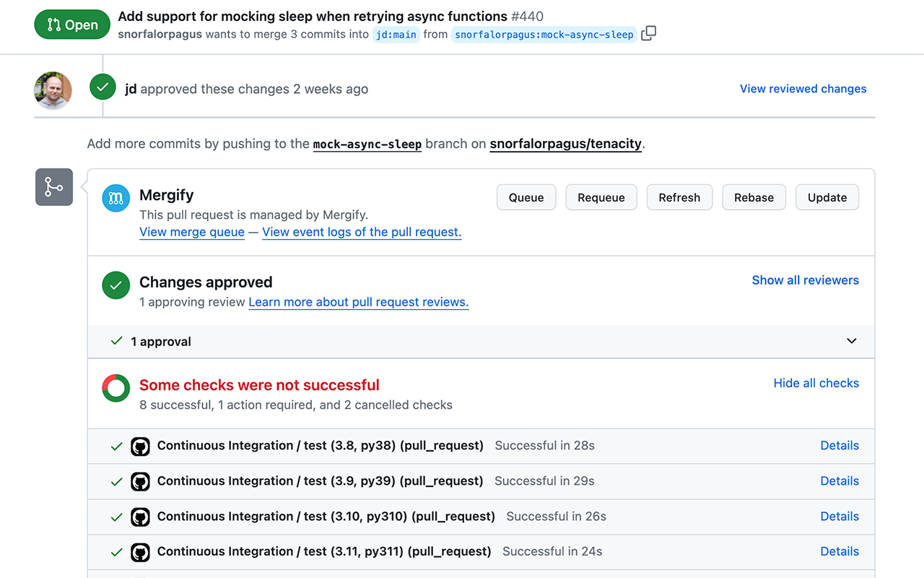This screenshot has height=578, width=924.
Task: Hide all checks
Action: pos(816,383)
